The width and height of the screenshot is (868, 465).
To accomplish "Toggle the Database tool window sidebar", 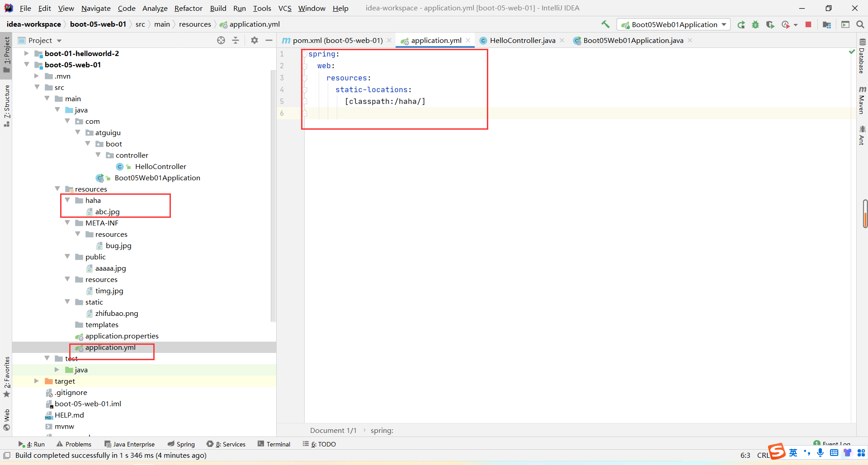I will [x=862, y=56].
